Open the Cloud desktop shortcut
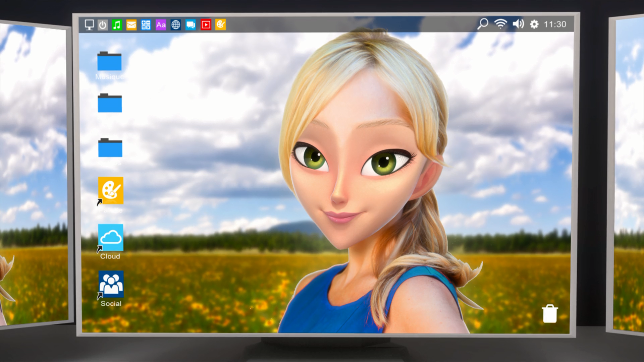Viewport: 644px width, 362px height. (111, 238)
